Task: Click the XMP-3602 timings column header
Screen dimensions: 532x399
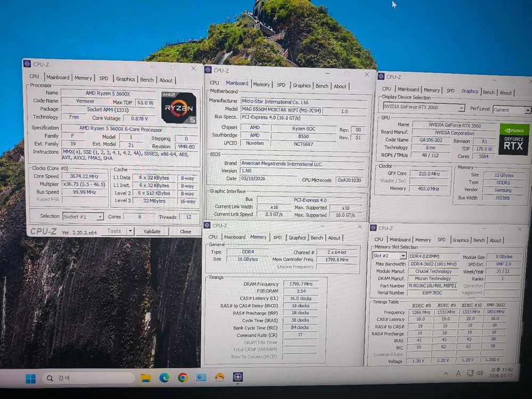Action: pyautogui.click(x=496, y=305)
